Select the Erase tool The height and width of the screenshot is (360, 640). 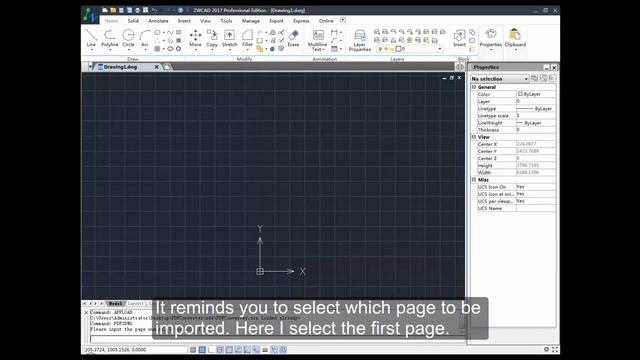coord(293,38)
